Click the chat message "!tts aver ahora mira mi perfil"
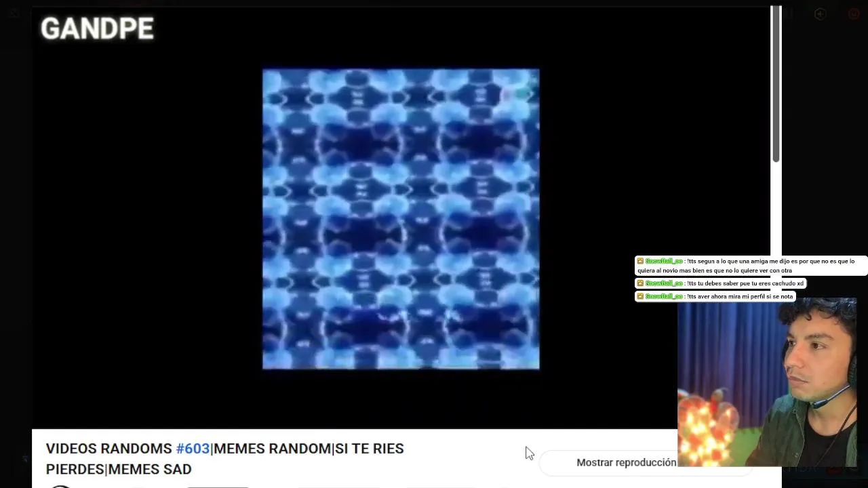 pyautogui.click(x=715, y=296)
